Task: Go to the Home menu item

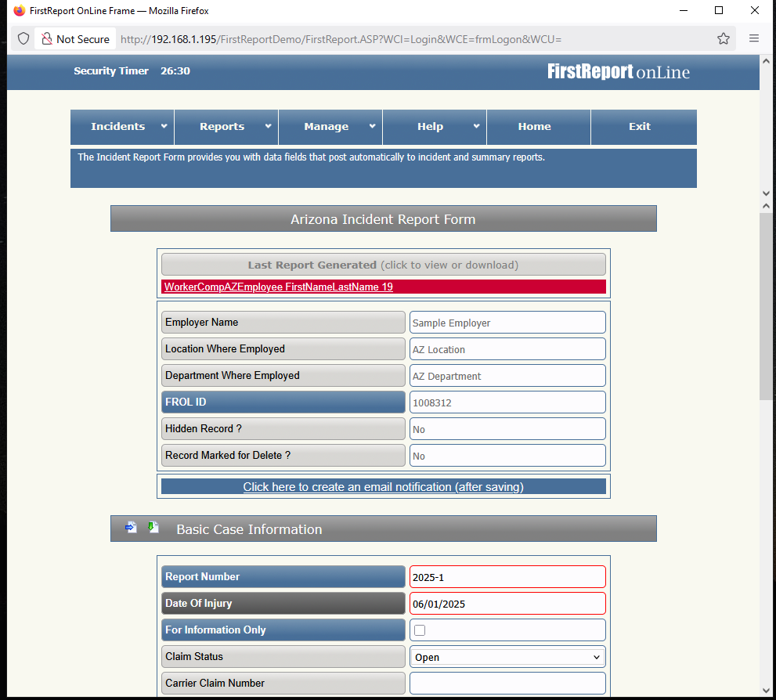Action: (x=534, y=127)
